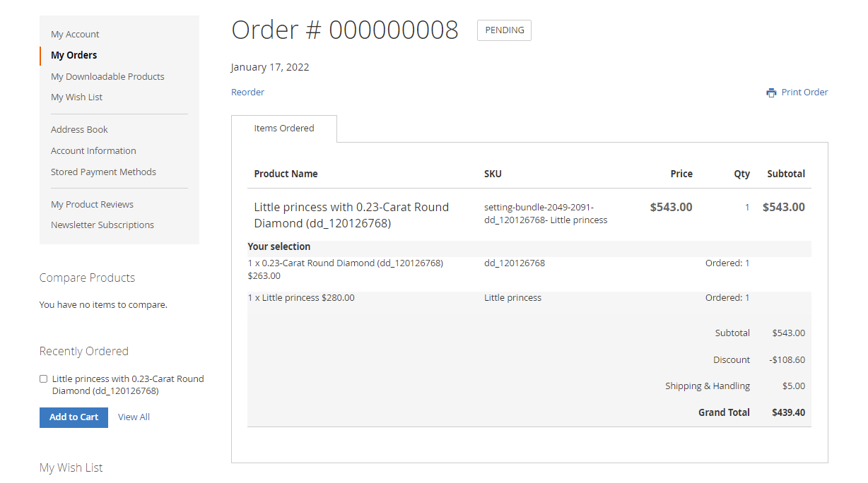Screen dimensions: 868x483
Task: Open the Address Book page
Action: [79, 129]
